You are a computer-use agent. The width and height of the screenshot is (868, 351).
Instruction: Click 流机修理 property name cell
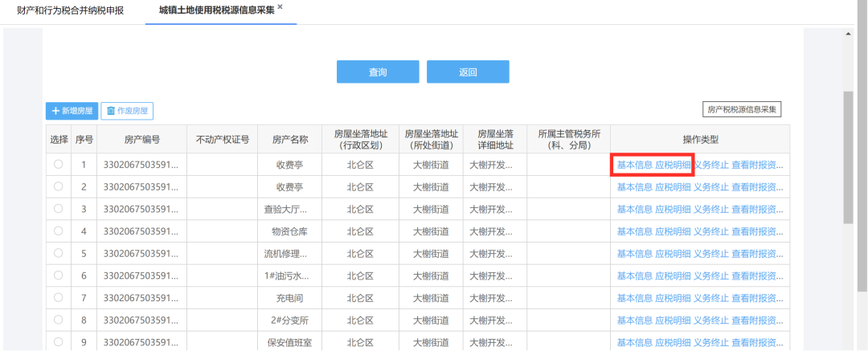click(289, 254)
